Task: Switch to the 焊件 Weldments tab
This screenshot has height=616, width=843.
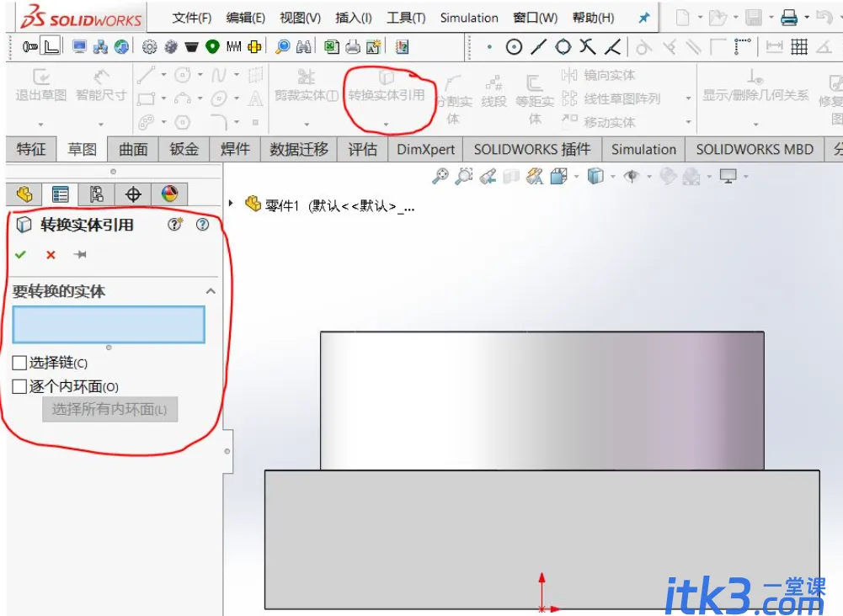Action: point(235,149)
